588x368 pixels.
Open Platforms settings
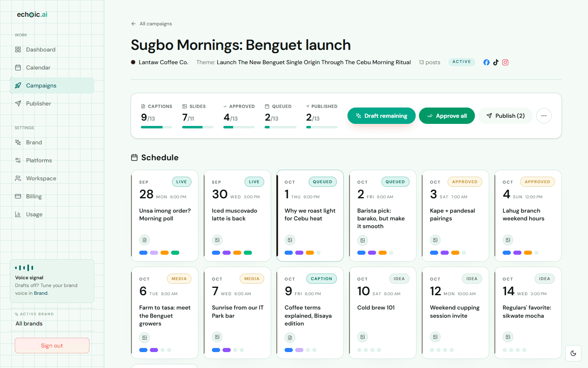point(52,160)
